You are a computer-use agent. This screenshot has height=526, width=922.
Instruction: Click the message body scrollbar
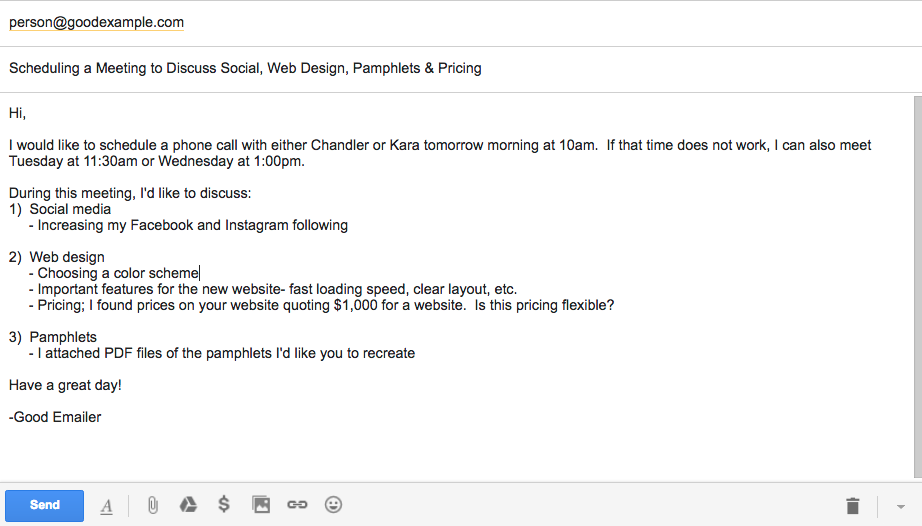[x=918, y=287]
